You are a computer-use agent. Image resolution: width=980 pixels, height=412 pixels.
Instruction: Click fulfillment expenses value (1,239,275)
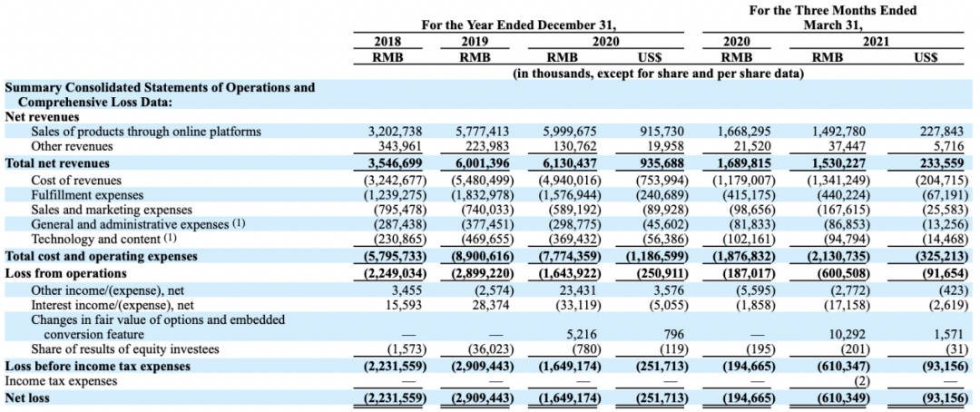[x=394, y=195]
